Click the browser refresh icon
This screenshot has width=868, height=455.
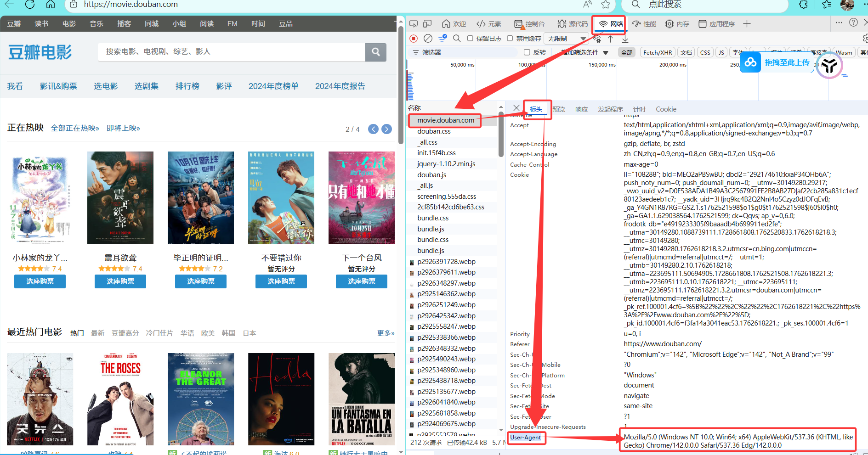[30, 5]
